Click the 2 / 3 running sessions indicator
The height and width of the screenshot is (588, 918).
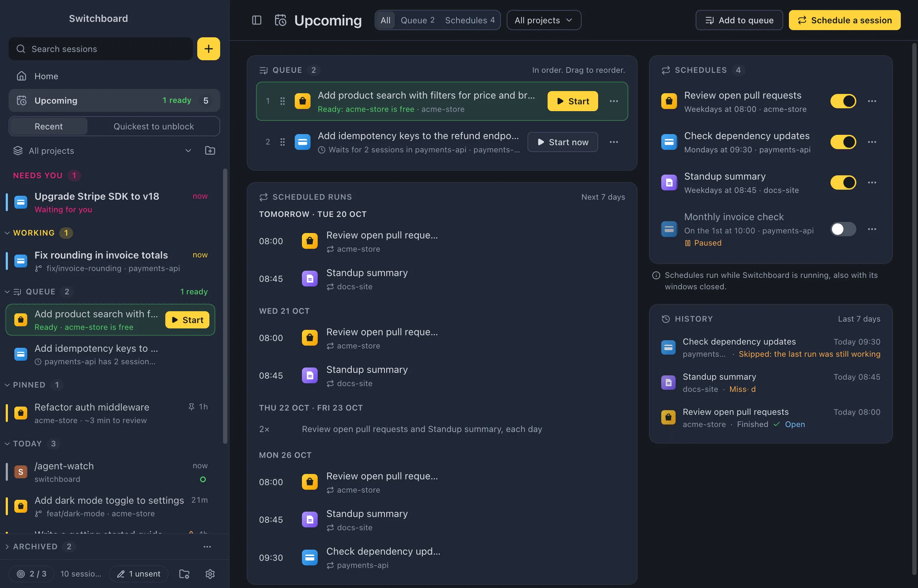pyautogui.click(x=32, y=574)
